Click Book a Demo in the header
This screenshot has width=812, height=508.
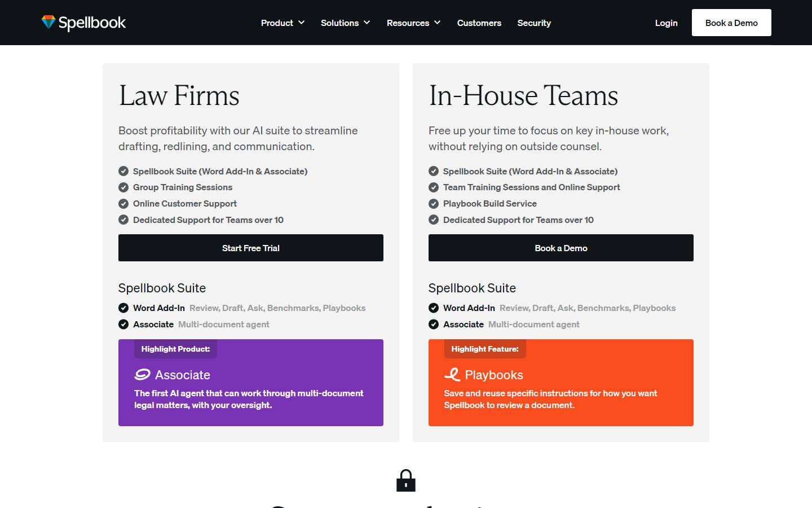[x=731, y=23]
